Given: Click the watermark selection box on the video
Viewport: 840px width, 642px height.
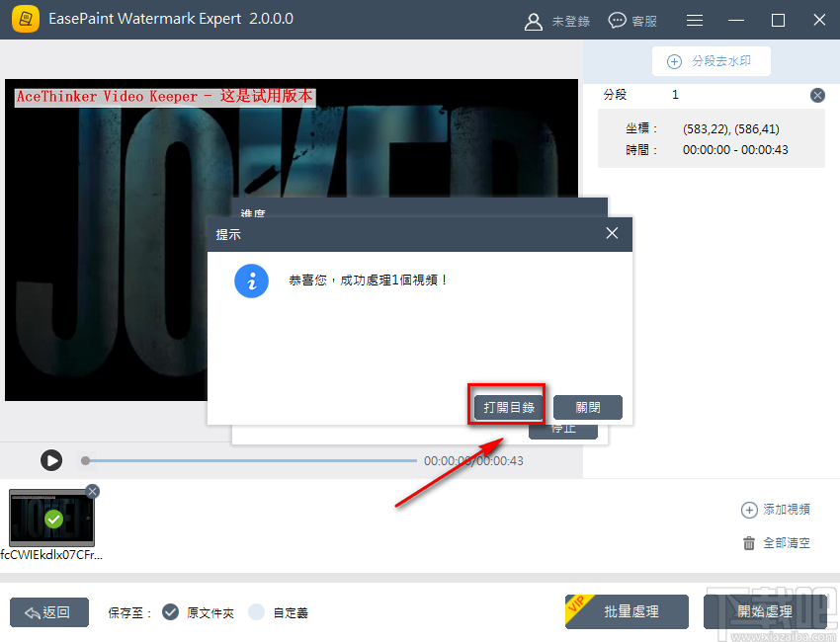Looking at the screenshot, I should [165, 97].
